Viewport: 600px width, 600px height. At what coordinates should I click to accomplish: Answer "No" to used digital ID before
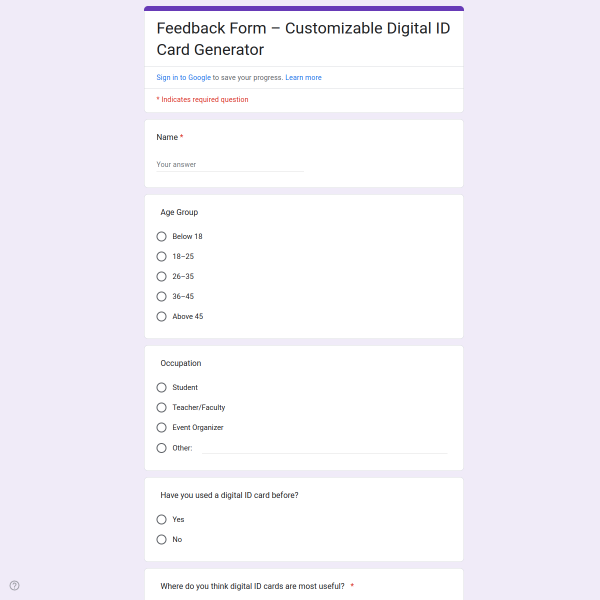[162, 540]
